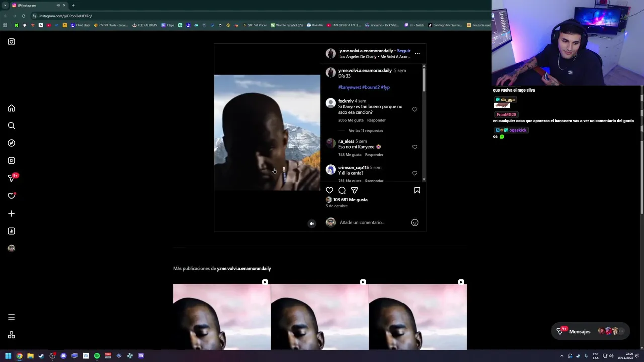Reply to fxckmlv's comment

pos(376,120)
